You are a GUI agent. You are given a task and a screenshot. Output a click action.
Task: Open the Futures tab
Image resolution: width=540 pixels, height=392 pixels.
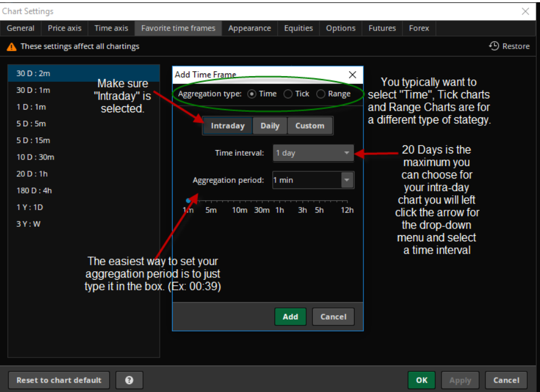pyautogui.click(x=382, y=28)
